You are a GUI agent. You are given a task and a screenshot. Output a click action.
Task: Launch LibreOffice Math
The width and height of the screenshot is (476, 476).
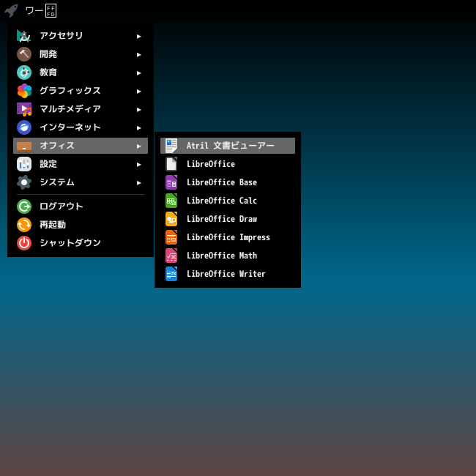(x=228, y=256)
